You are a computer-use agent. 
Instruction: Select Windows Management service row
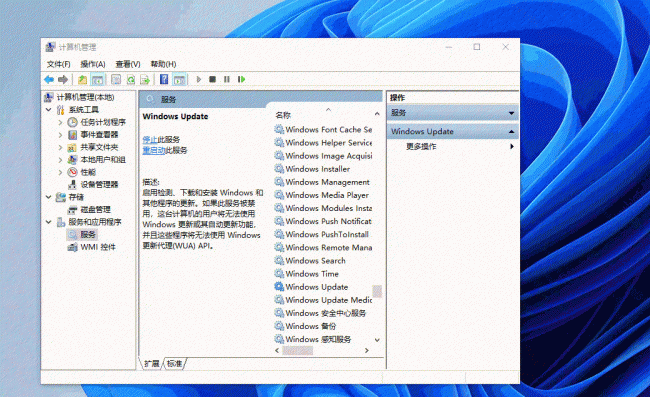click(x=323, y=182)
